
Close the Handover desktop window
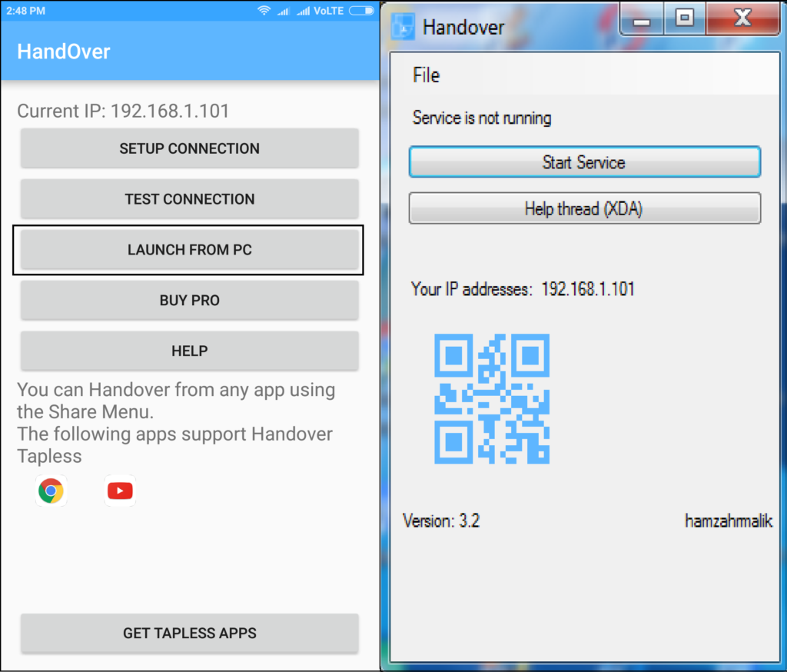[743, 18]
